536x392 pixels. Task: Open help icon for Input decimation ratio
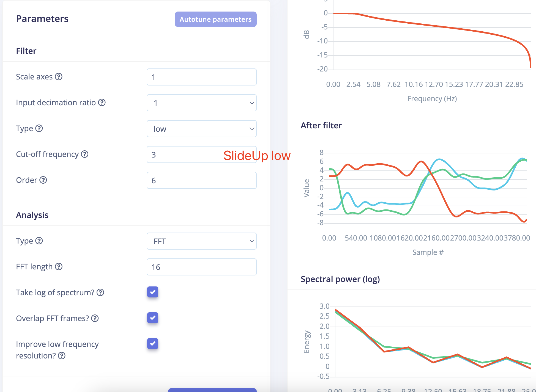coord(102,103)
